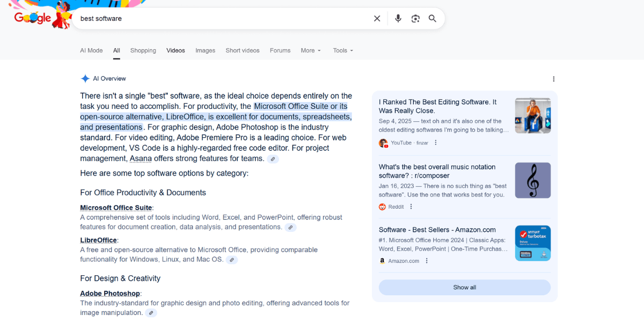The image size is (644, 322).
Task: Open more options beside Reddit source
Action: coord(411,207)
